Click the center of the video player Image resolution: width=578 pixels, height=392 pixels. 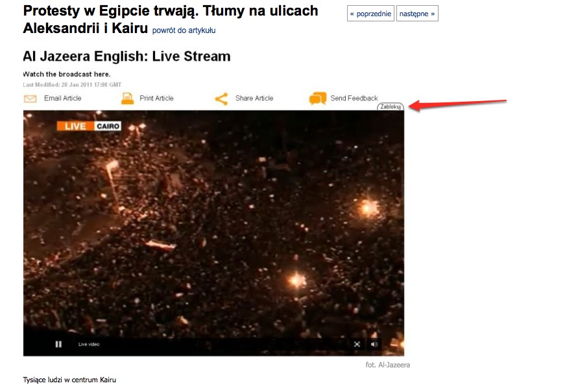(213, 233)
